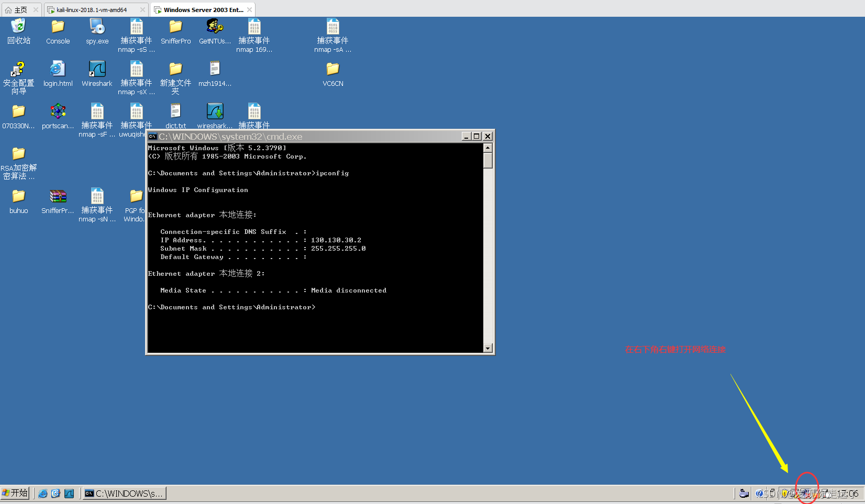Close the 主页 home tab

tap(36, 10)
